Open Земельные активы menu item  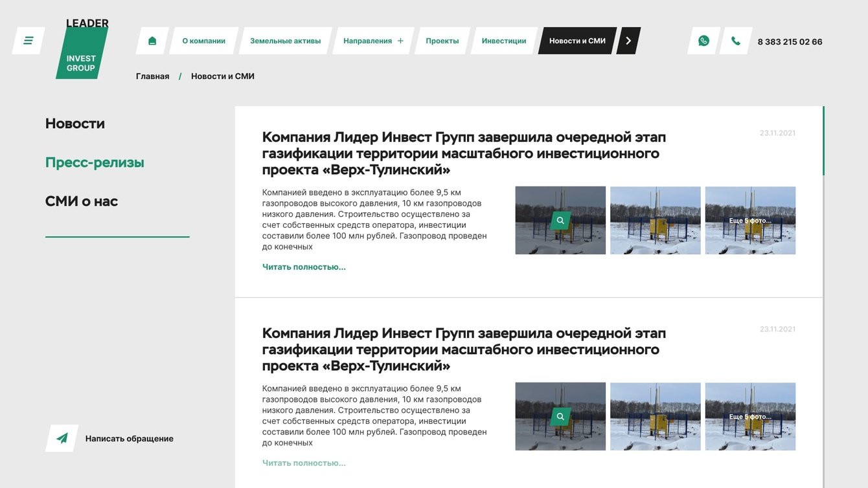click(x=286, y=41)
